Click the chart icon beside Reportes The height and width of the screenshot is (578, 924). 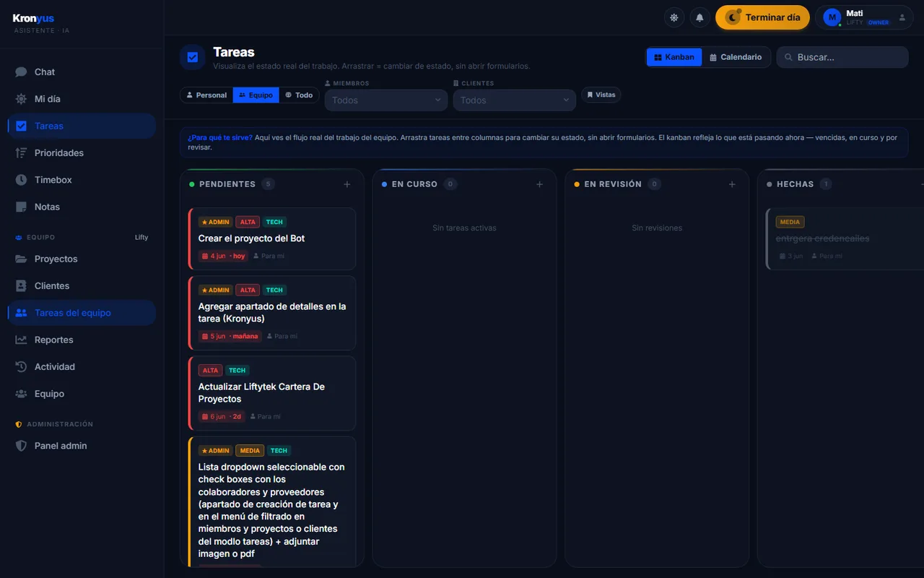coord(21,340)
